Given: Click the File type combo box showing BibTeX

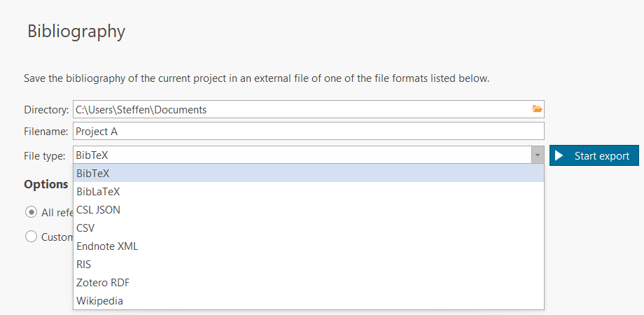Looking at the screenshot, I should click(x=301, y=155).
